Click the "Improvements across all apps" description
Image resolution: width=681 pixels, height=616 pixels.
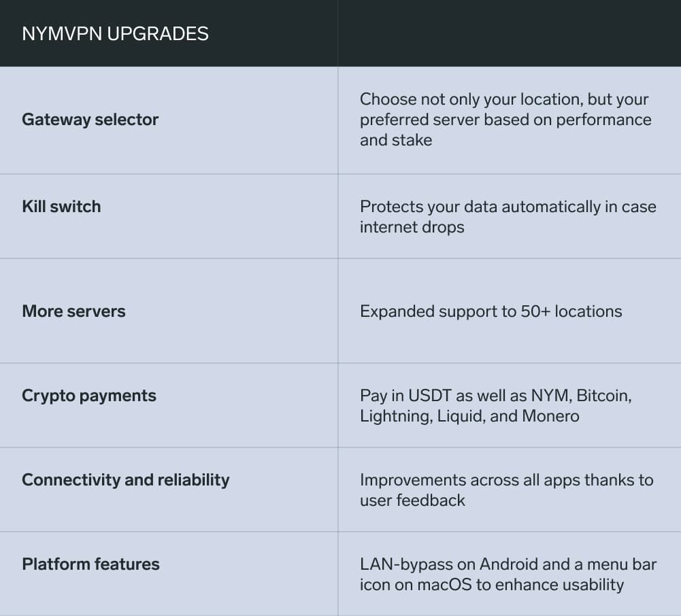coord(506,490)
